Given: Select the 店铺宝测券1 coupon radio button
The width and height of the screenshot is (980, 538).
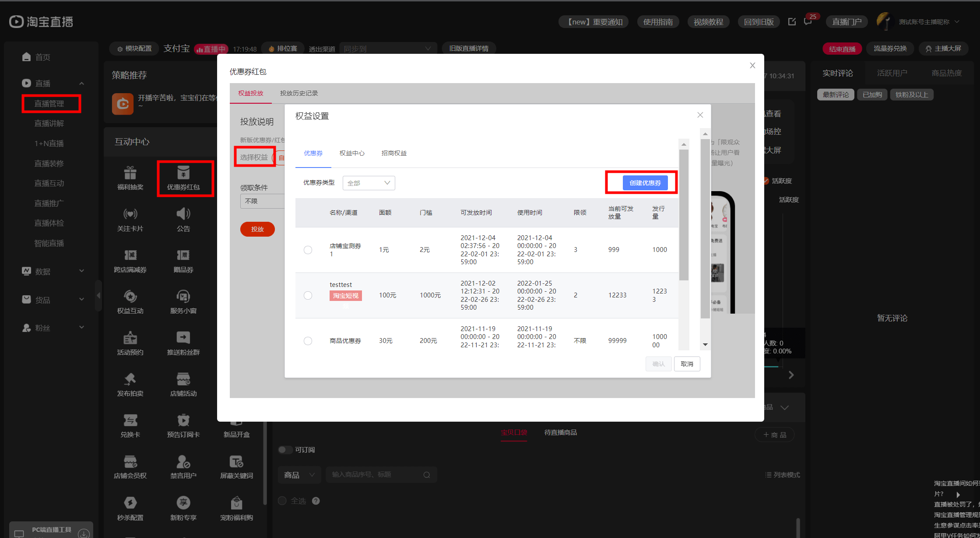Looking at the screenshot, I should coord(308,250).
